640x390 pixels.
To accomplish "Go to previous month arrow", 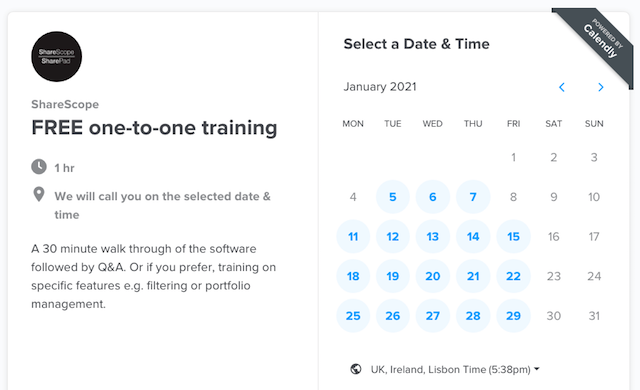I will [x=562, y=87].
